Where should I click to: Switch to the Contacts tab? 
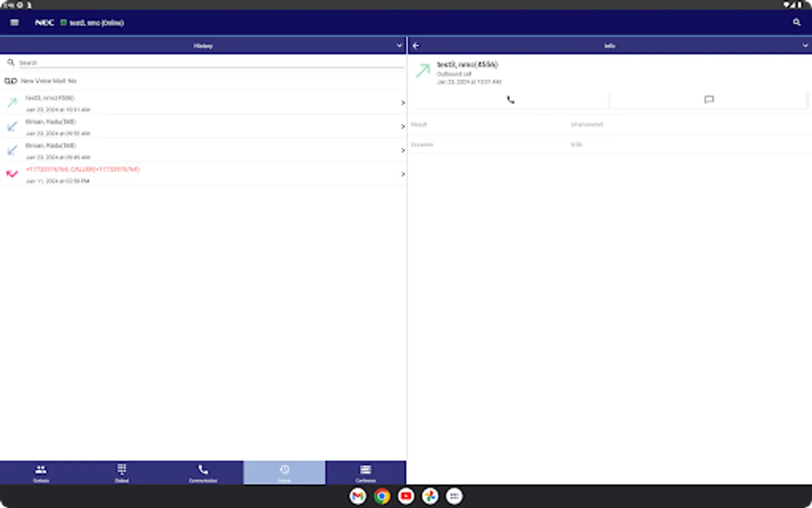[x=40, y=472]
